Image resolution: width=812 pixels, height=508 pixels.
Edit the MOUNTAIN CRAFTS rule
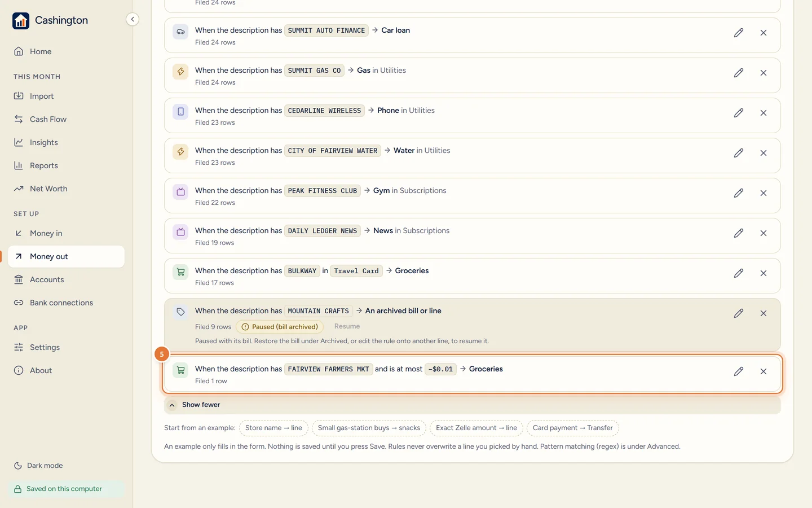pos(739,313)
